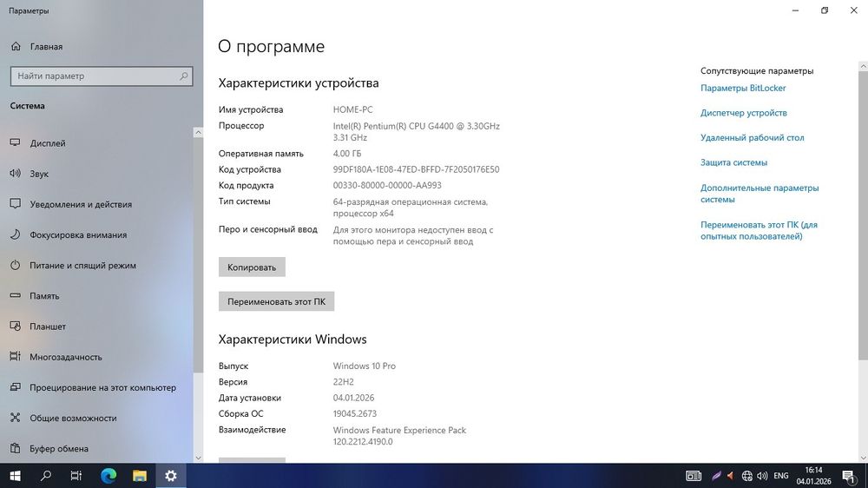The height and width of the screenshot is (488, 868).
Task: Click main panel scrollbar up arrow
Action: (863, 66)
